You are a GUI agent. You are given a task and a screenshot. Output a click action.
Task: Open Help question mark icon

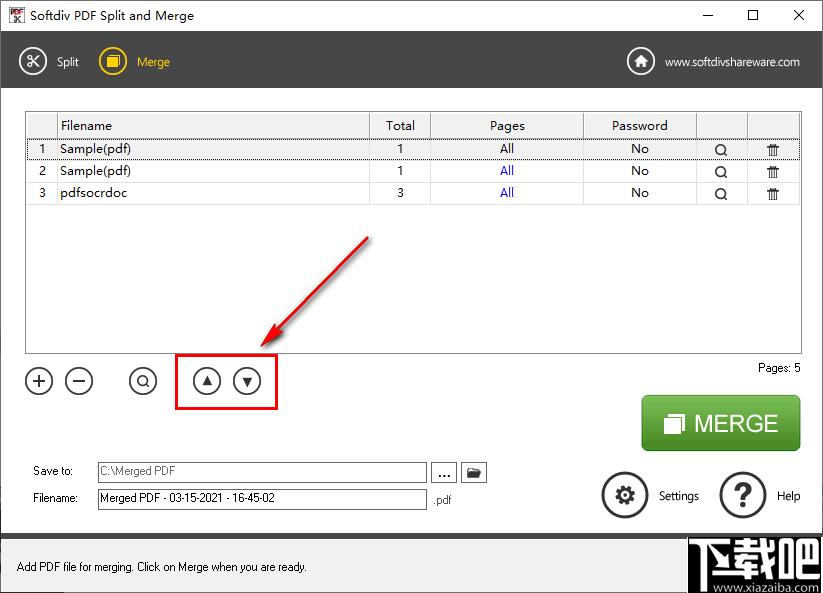click(x=743, y=495)
